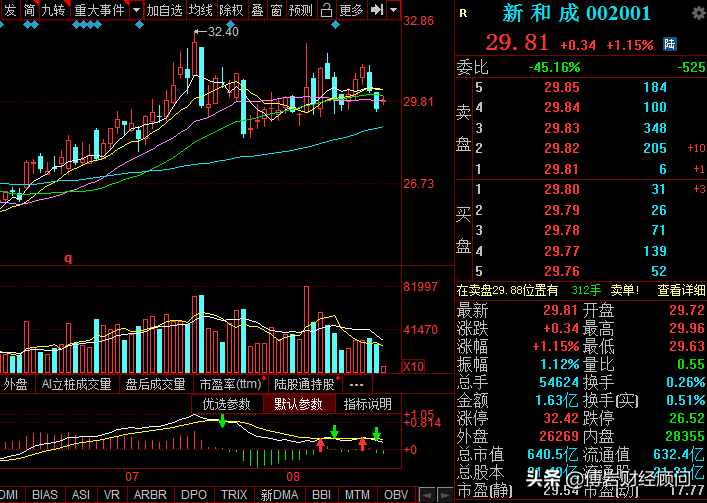Click the 重大事件 toolbar button
Image resolution: width=707 pixels, height=503 pixels.
(x=100, y=9)
